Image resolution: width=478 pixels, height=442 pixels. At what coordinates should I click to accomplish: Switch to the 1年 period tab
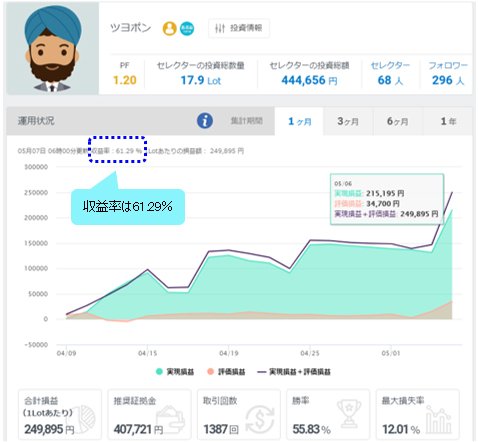448,121
